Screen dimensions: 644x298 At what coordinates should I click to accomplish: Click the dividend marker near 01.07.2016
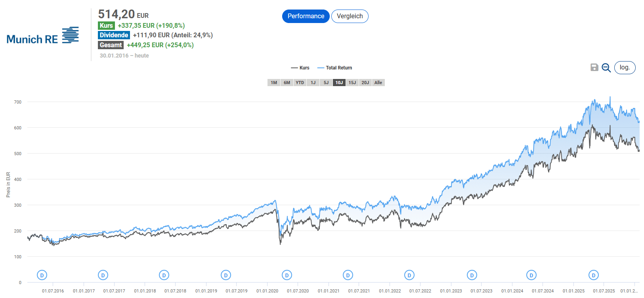click(x=42, y=275)
